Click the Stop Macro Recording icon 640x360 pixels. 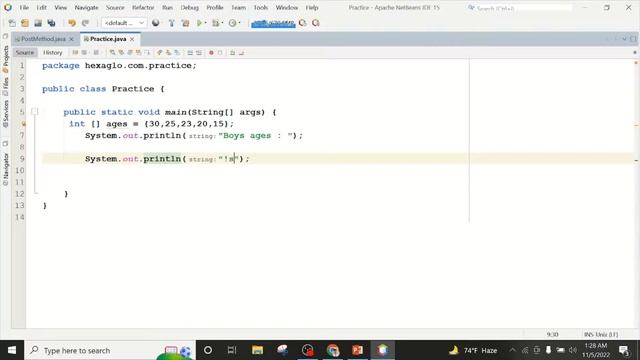(220, 53)
